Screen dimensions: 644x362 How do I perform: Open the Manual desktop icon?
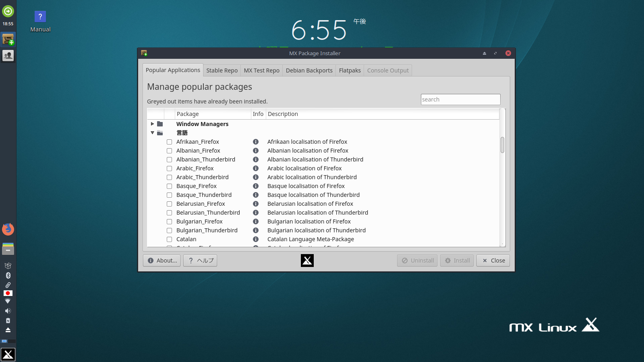click(40, 22)
